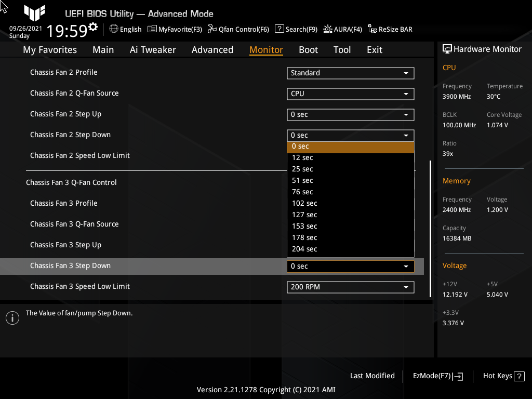Open the Boot menu tab

[308, 49]
